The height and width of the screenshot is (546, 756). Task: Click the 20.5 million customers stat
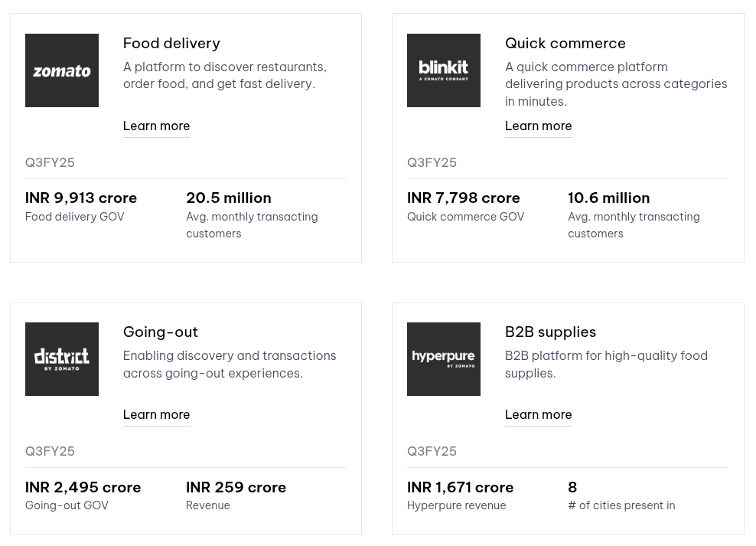[x=229, y=198]
